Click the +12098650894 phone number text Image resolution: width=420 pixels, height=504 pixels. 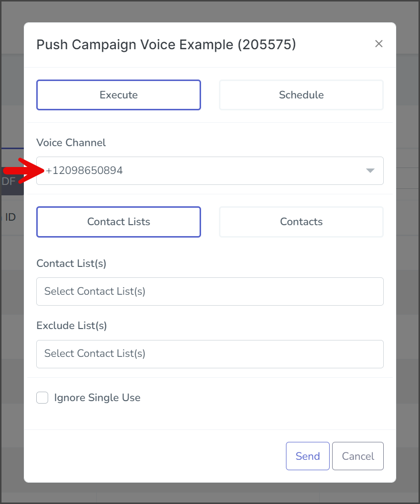84,170
